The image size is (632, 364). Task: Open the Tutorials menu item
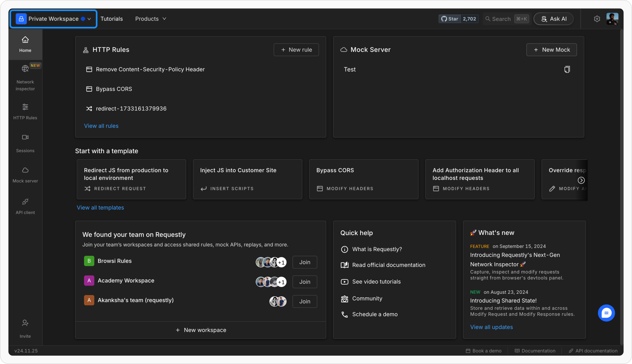click(x=112, y=19)
